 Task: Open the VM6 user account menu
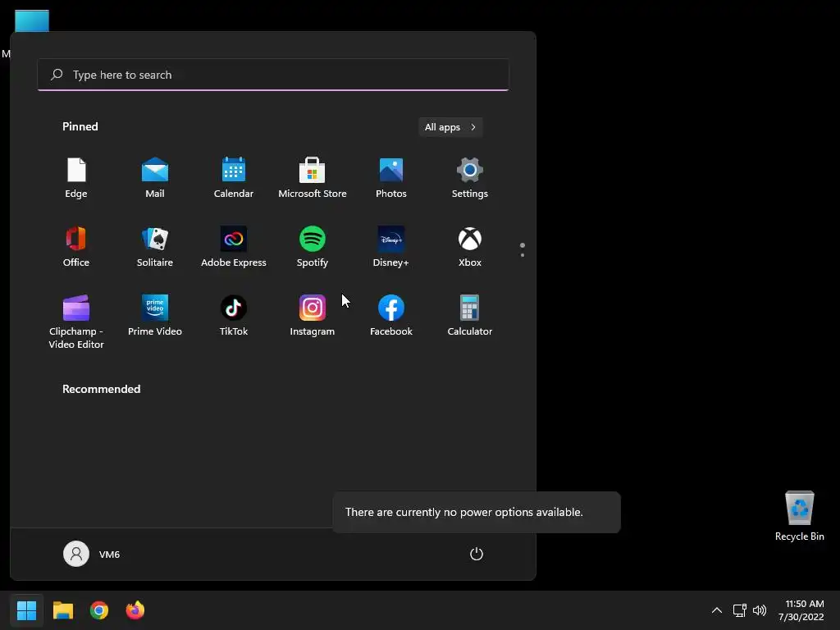pos(92,554)
